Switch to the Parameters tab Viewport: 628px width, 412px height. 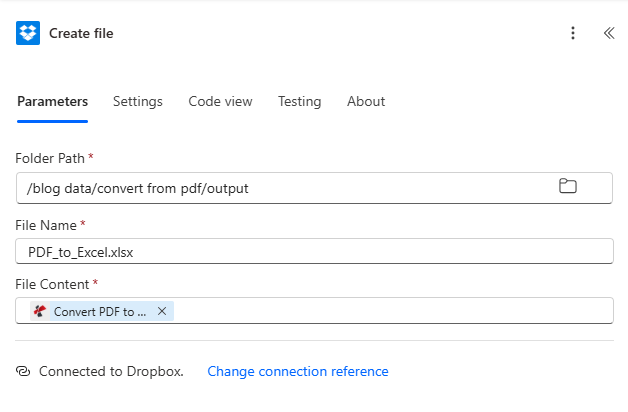pos(52,101)
